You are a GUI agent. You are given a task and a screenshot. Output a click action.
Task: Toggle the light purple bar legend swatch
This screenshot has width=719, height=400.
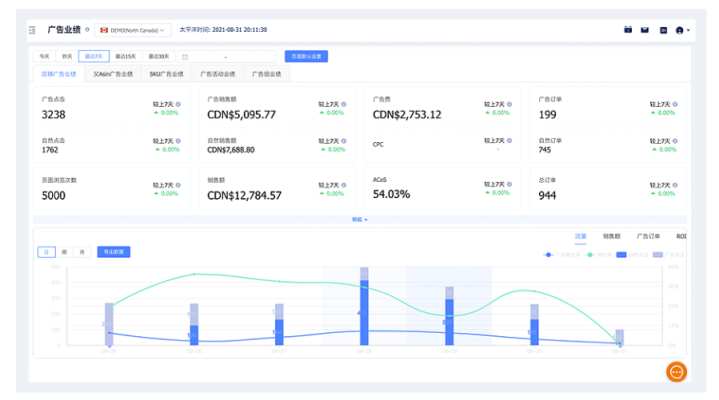tap(657, 255)
